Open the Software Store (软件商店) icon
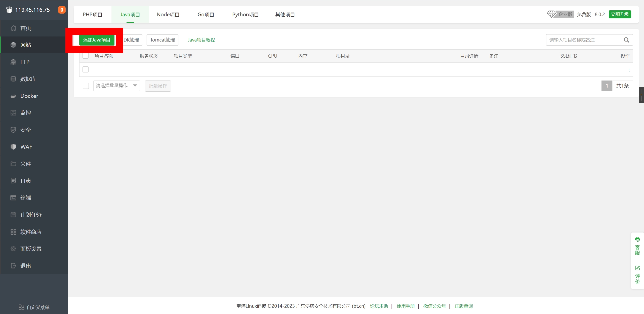The width and height of the screenshot is (644, 314). (x=13, y=232)
